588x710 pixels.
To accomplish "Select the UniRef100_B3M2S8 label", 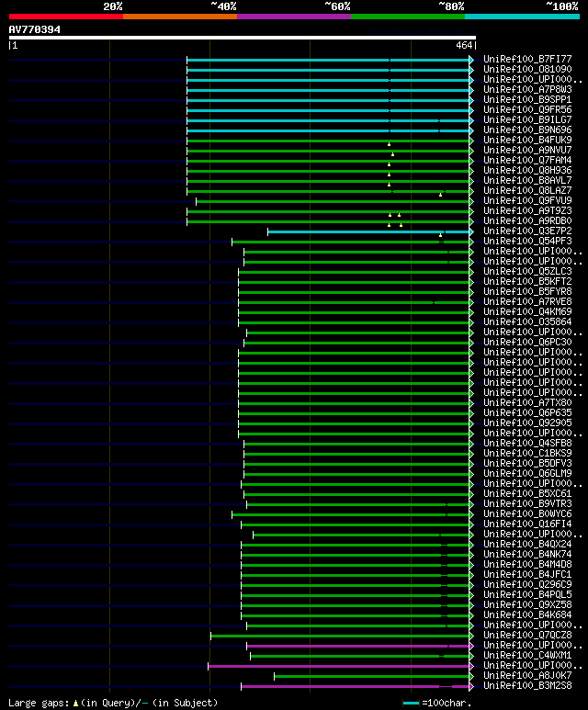I will (527, 685).
